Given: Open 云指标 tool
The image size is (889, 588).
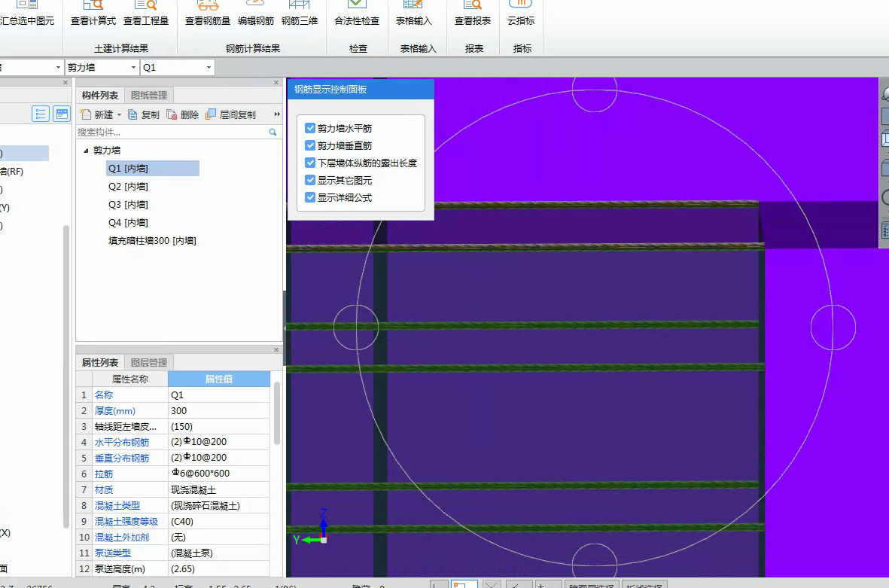Looking at the screenshot, I should coord(521,14).
